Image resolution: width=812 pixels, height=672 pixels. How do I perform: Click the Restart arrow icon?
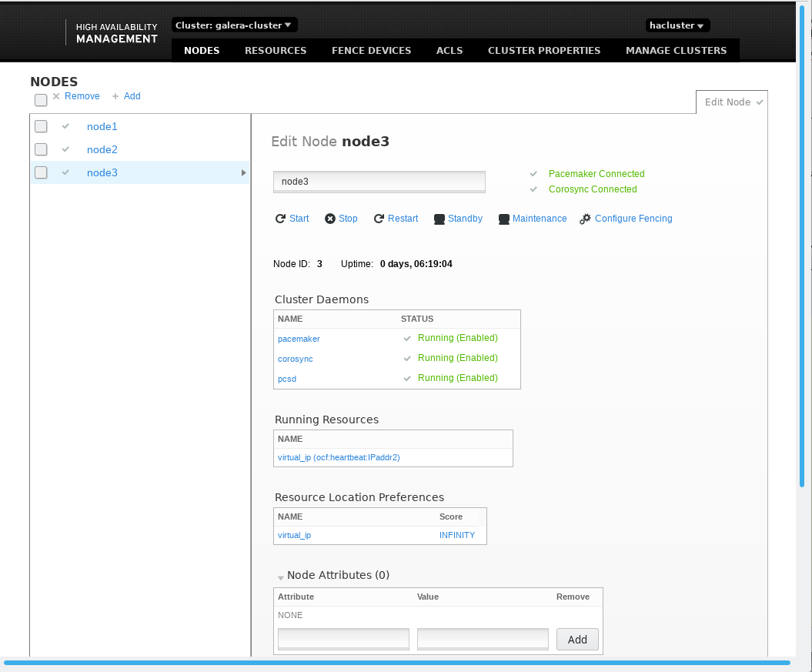pos(379,219)
